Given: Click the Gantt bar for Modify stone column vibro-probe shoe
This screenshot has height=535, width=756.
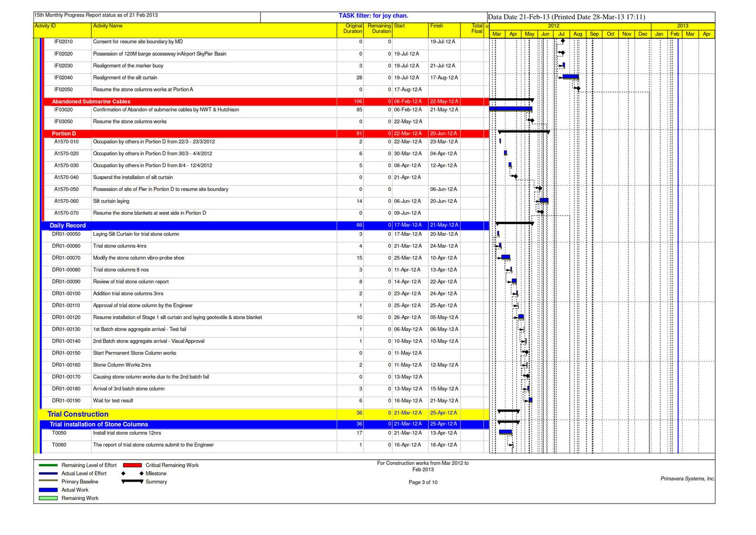Looking at the screenshot, I should 506,257.
